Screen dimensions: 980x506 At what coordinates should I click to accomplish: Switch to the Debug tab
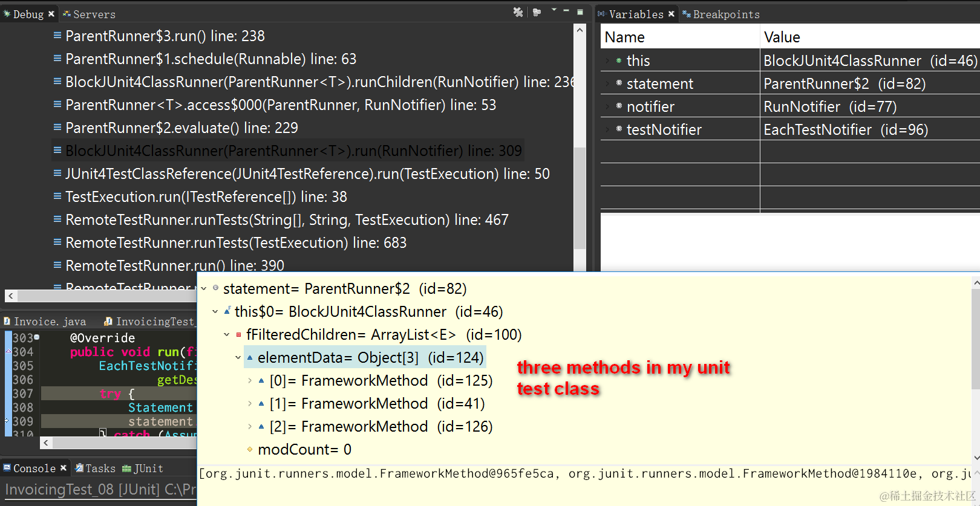[x=28, y=14]
